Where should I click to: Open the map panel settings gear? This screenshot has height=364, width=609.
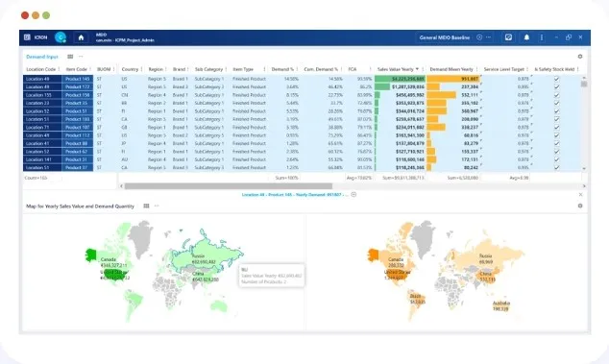point(580,206)
